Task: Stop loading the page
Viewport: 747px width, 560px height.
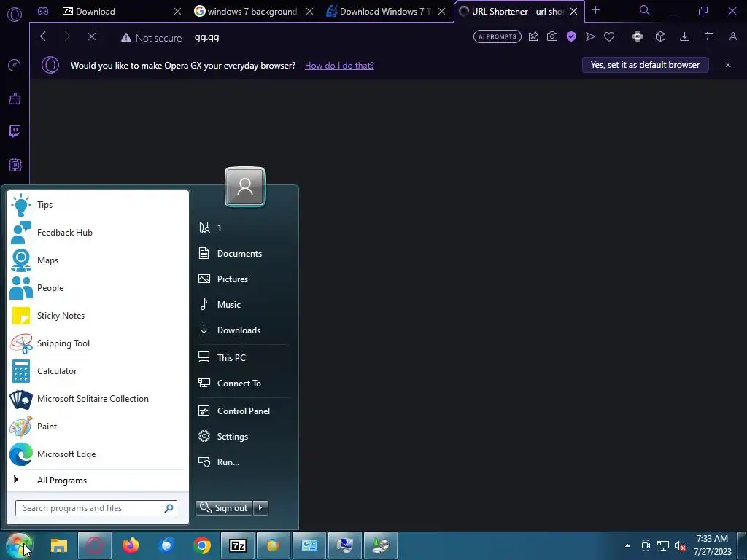Action: pyautogui.click(x=92, y=36)
